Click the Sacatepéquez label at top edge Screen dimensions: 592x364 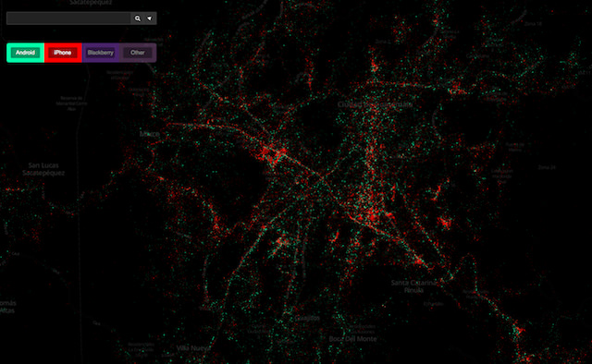click(x=91, y=2)
